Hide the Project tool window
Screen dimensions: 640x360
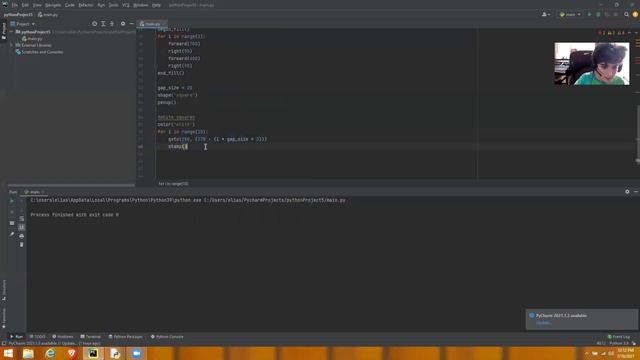pos(131,24)
